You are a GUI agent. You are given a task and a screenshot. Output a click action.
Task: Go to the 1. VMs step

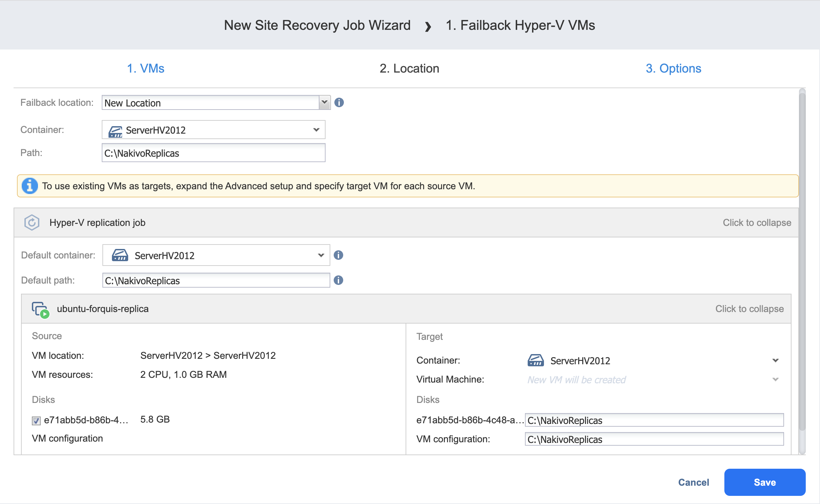click(145, 68)
